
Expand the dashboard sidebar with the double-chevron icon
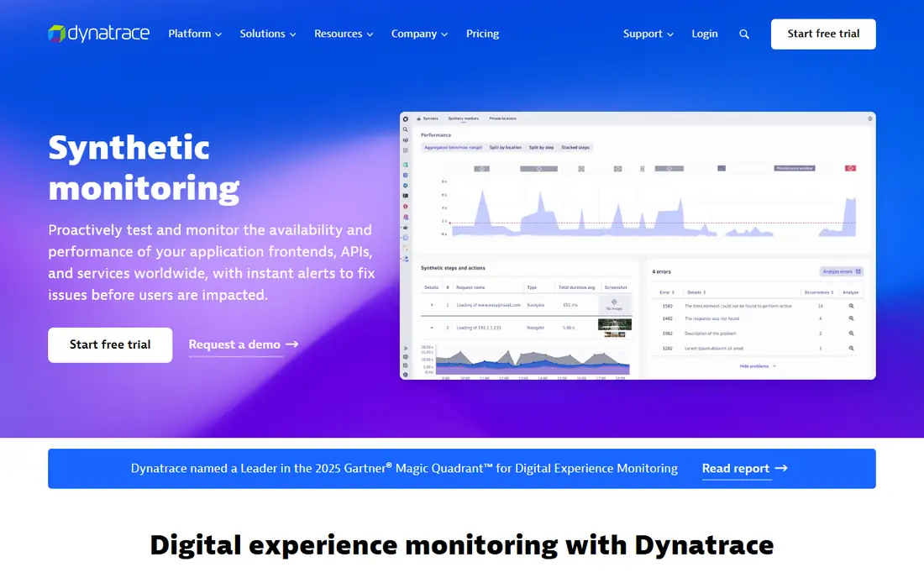(x=406, y=348)
